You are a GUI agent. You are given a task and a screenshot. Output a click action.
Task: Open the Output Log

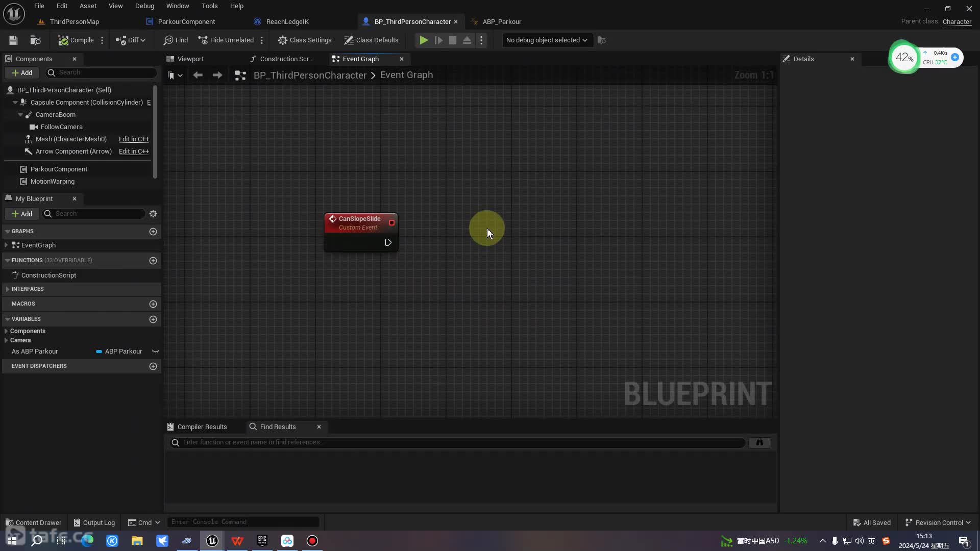point(94,523)
